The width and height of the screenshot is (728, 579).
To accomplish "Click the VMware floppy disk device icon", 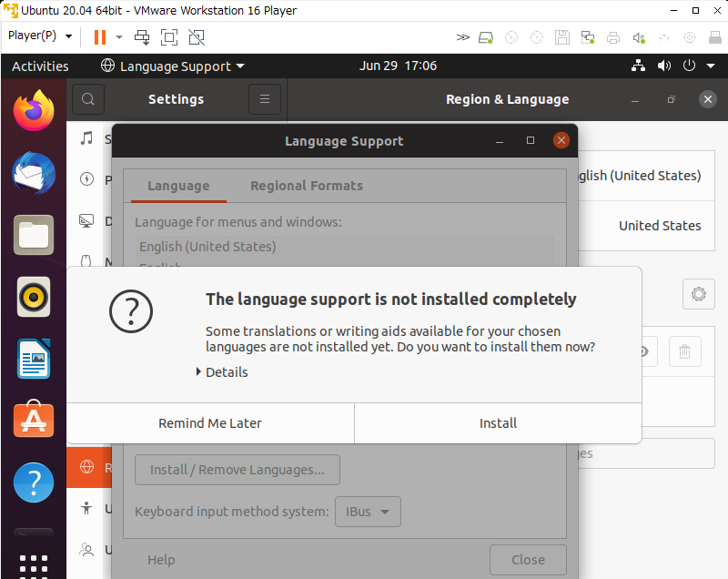I will pyautogui.click(x=562, y=37).
